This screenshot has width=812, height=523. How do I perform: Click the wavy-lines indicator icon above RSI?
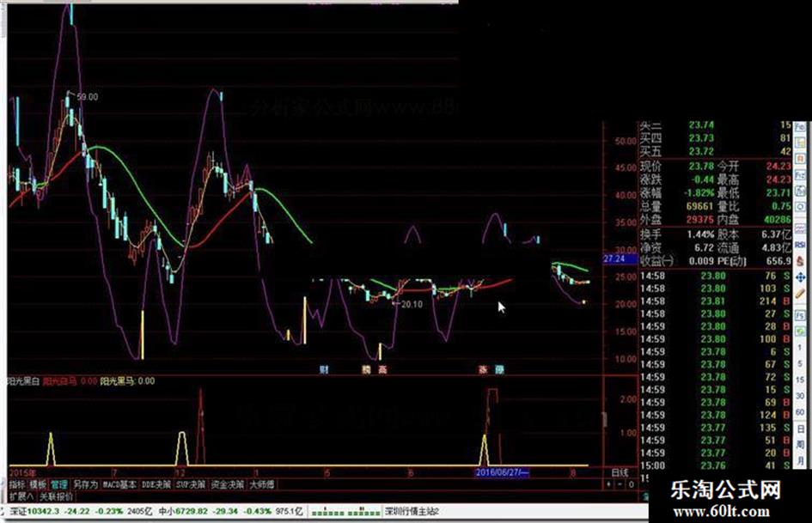coord(800,229)
